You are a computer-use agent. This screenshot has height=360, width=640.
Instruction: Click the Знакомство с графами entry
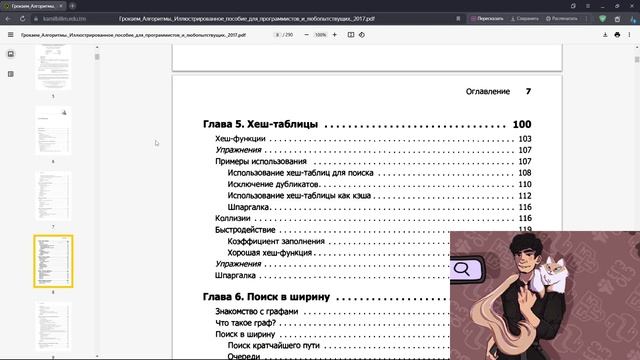coord(256,311)
